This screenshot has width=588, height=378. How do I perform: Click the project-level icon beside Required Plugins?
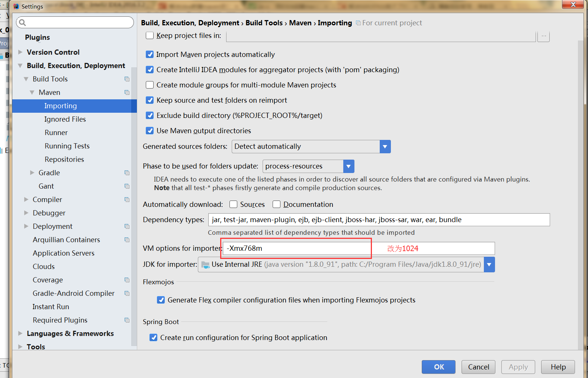[127, 320]
